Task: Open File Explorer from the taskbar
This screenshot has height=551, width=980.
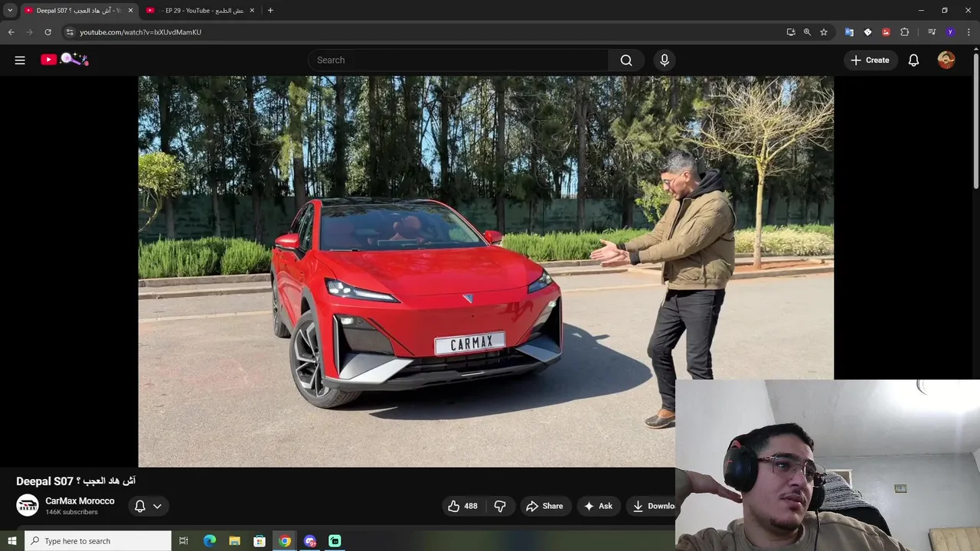Action: tap(234, 541)
